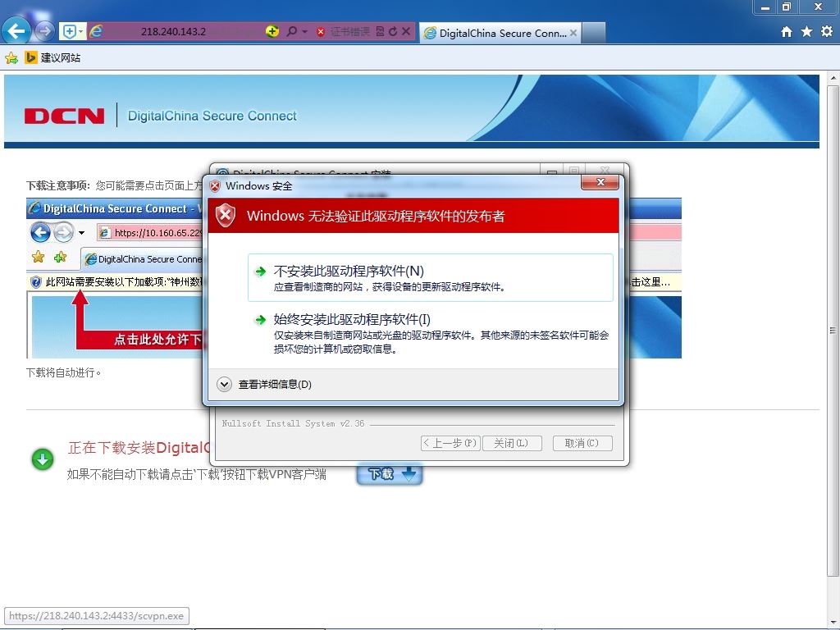840x630 pixels.
Task: Open favorites with the star icon at top right
Action: pos(807,32)
